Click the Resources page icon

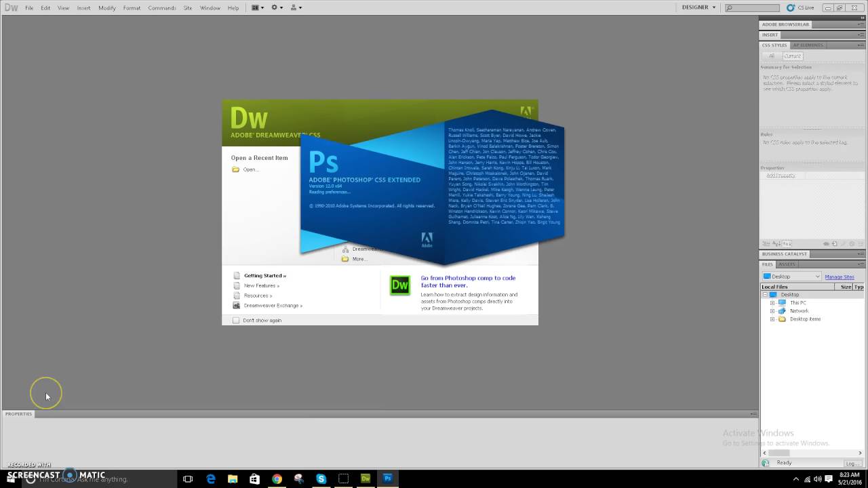coord(237,296)
